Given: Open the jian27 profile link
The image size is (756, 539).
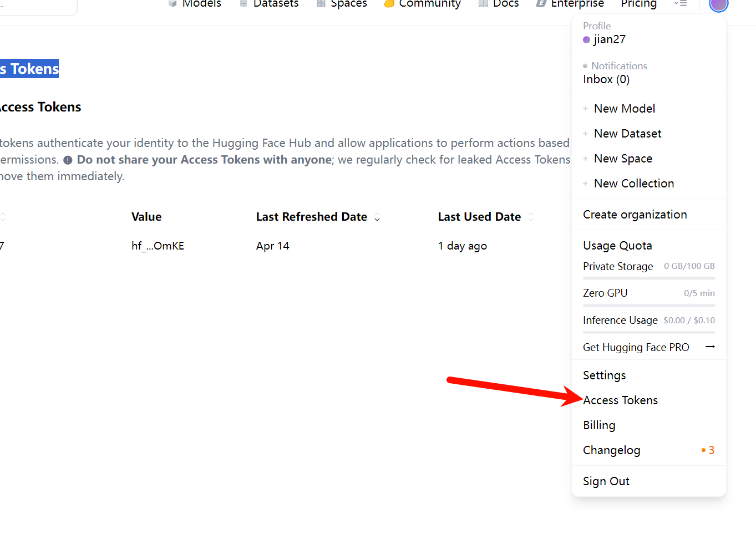Looking at the screenshot, I should [610, 39].
